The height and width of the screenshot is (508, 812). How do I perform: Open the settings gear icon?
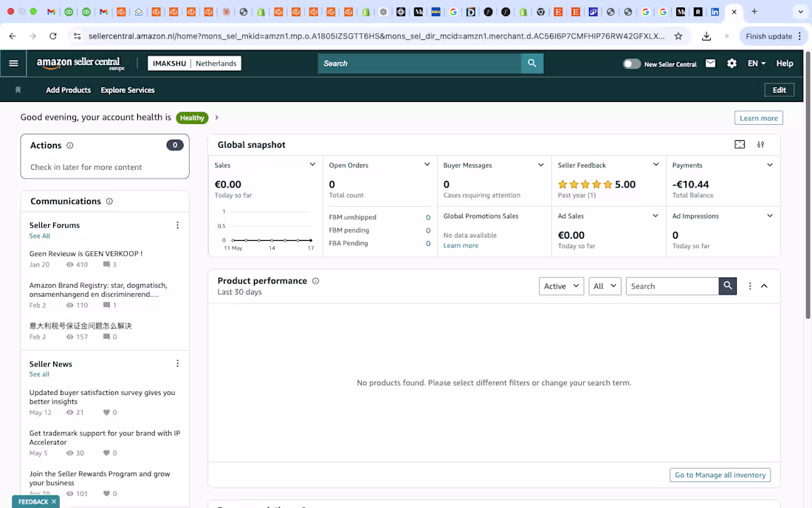pyautogui.click(x=732, y=63)
